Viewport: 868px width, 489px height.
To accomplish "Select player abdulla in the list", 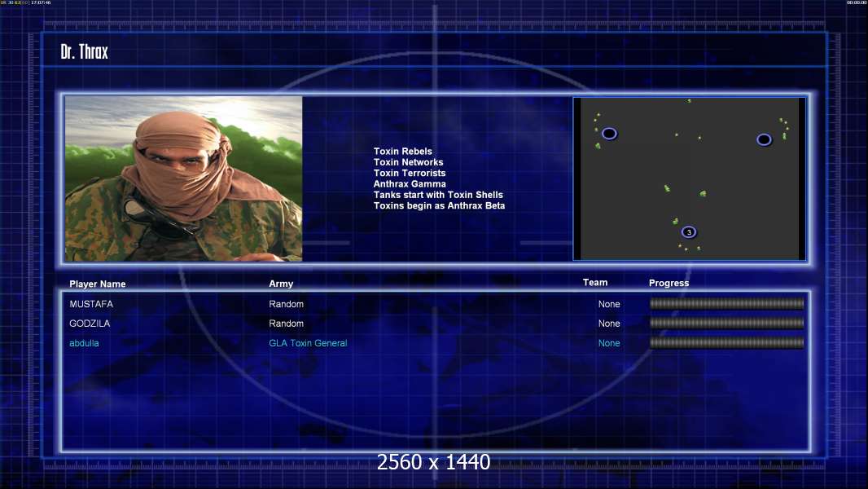I will pos(84,343).
